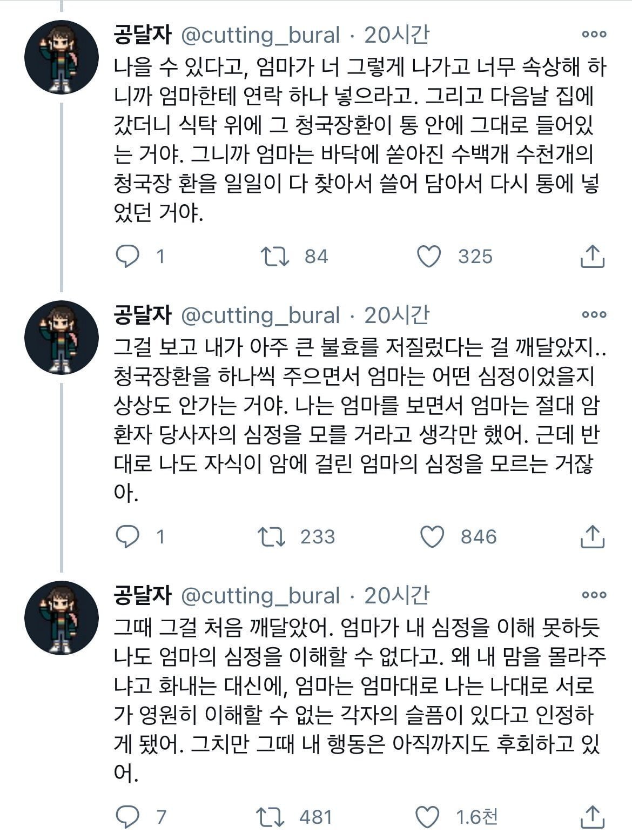
Task: Reply to the tweet with 7 replies
Action: click(x=128, y=817)
